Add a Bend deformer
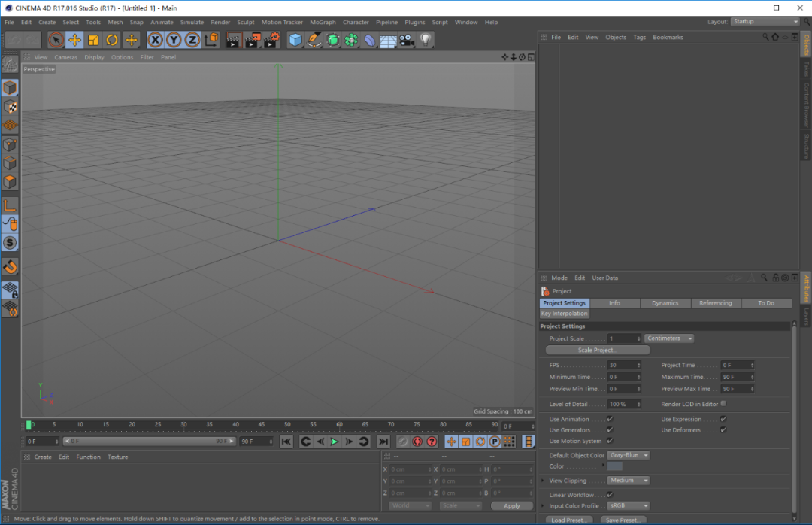 pos(370,40)
